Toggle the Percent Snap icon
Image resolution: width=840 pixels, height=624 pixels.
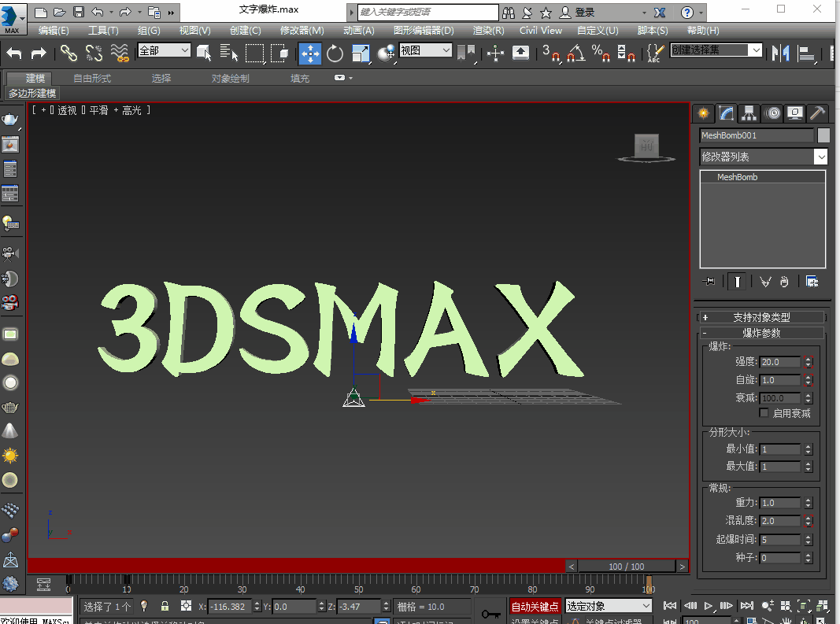(x=601, y=53)
